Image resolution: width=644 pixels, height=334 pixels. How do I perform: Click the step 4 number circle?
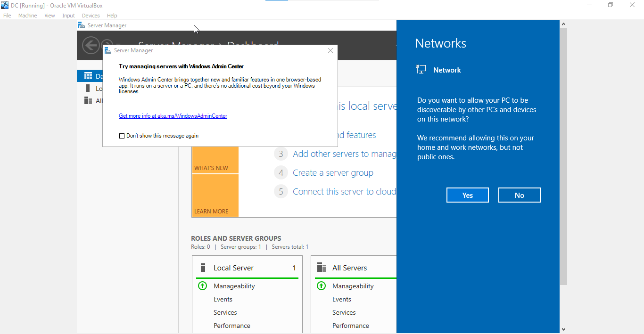(x=281, y=173)
